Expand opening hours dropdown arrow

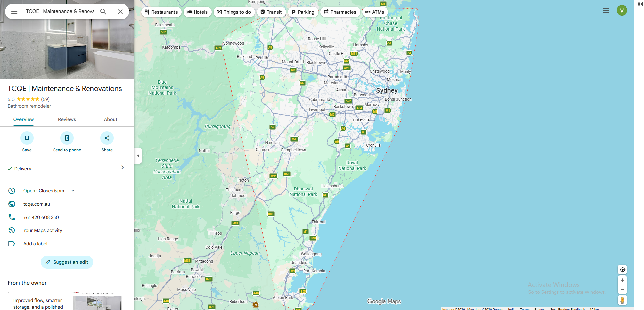(73, 191)
